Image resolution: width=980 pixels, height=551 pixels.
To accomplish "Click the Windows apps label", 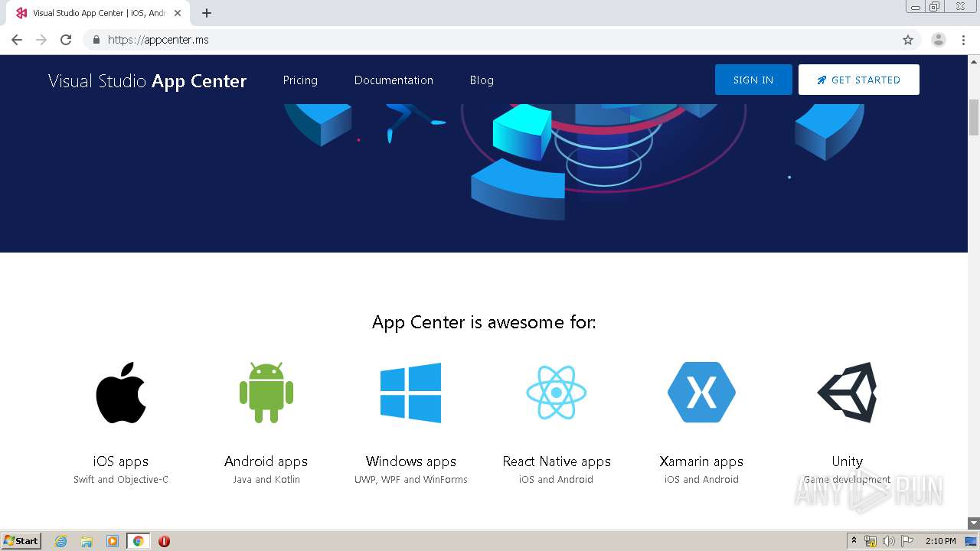I will point(411,461).
